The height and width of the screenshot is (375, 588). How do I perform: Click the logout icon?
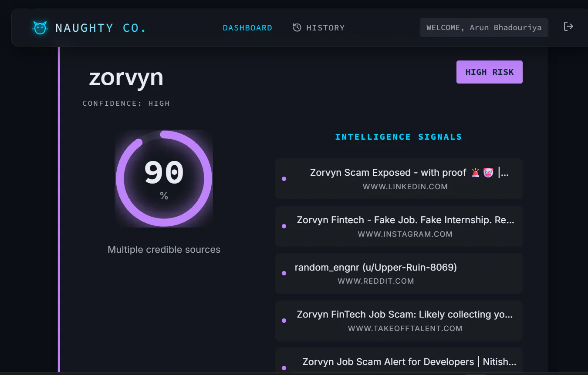(568, 27)
